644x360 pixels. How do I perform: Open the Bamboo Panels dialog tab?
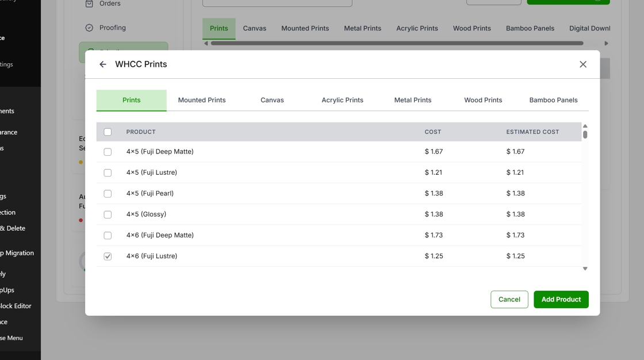coord(553,100)
